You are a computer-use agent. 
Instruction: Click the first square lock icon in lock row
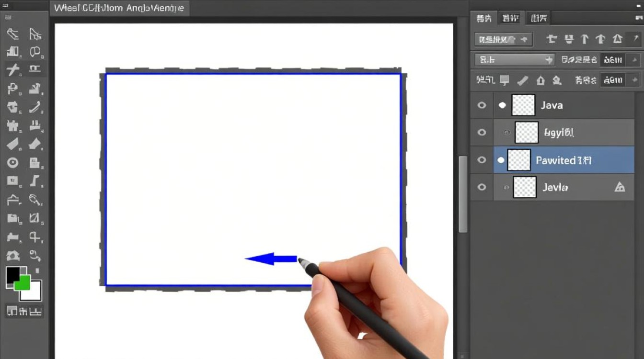pos(505,80)
